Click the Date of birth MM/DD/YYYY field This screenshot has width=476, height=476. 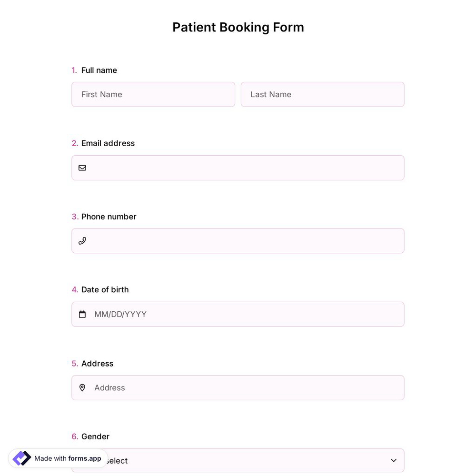tap(238, 314)
